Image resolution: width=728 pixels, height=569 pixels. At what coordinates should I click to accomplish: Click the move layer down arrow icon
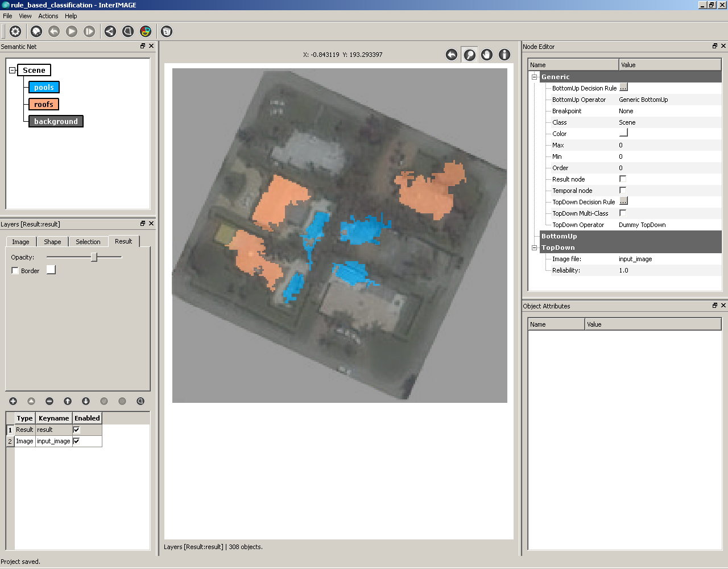pos(86,401)
